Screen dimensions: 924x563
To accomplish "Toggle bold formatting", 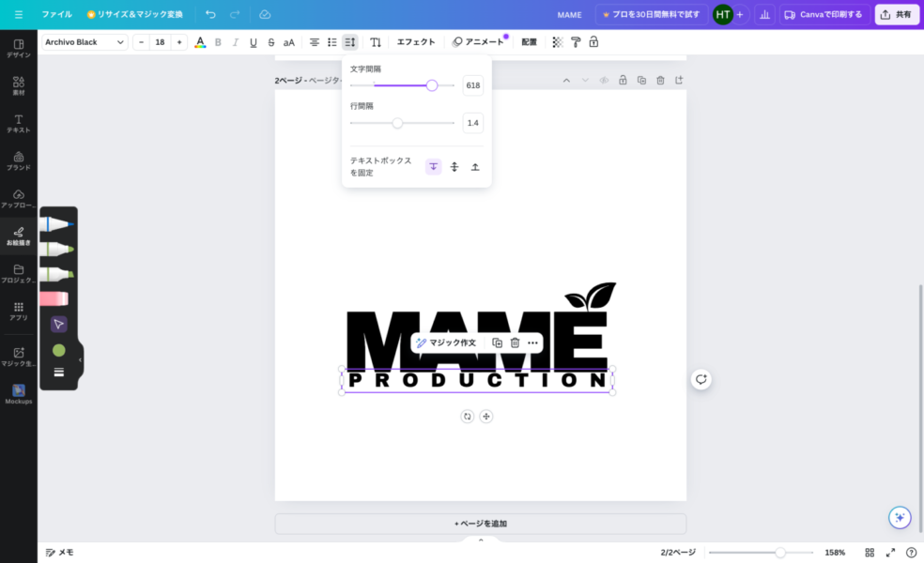I will tap(218, 42).
